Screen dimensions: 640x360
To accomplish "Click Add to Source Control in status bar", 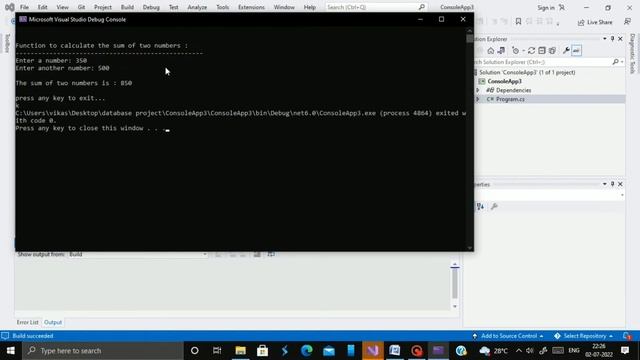I will click(x=509, y=336).
